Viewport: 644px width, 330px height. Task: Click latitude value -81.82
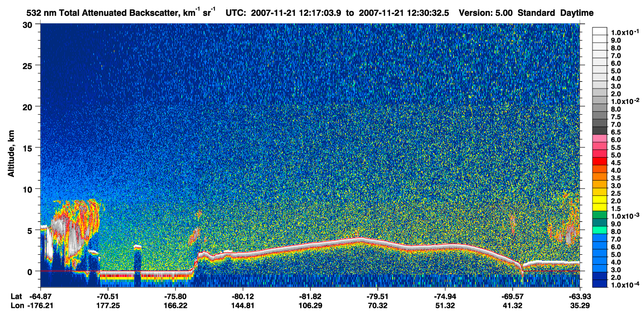tap(310, 296)
